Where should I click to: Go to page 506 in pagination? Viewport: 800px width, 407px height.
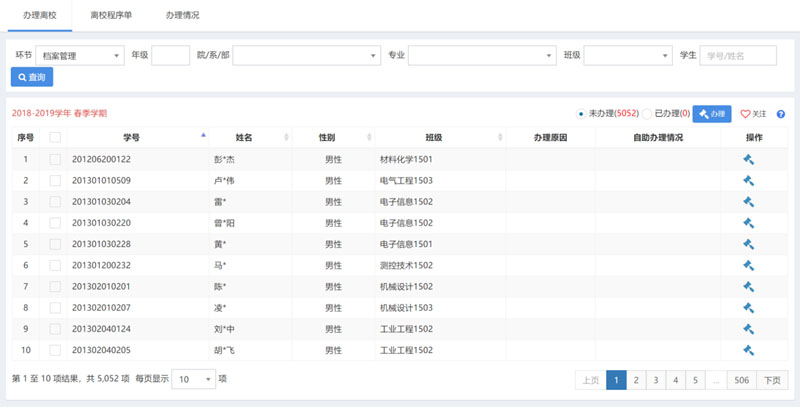pyautogui.click(x=741, y=380)
